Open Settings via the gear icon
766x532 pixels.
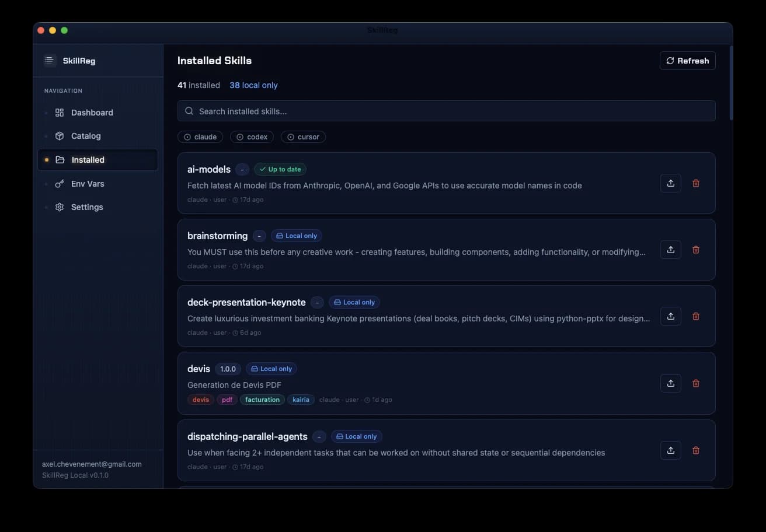pos(59,206)
